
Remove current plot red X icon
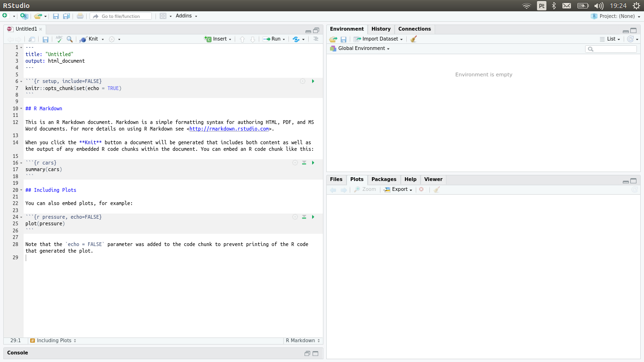coord(421,189)
